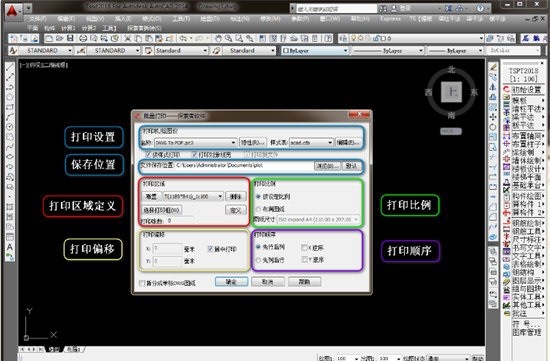Select the Line tool in left toolbar
The height and width of the screenshot is (361, 550).
(x=10, y=67)
